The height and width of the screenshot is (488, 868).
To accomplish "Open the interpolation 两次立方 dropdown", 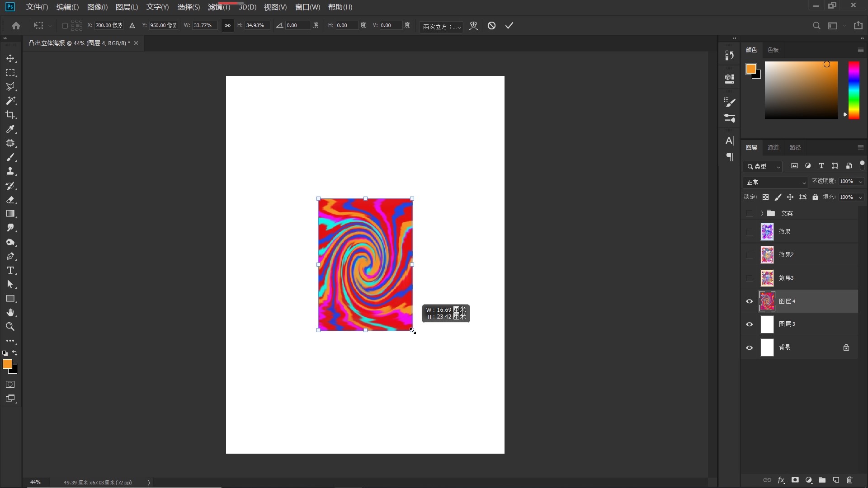I will pos(441,27).
